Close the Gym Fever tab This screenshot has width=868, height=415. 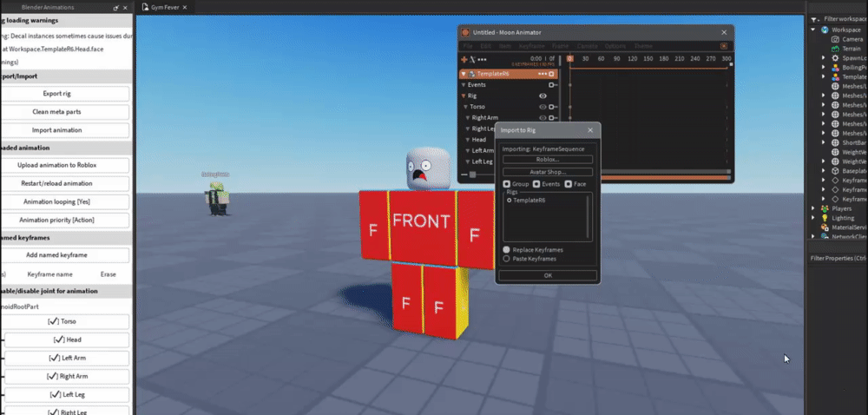tap(185, 7)
